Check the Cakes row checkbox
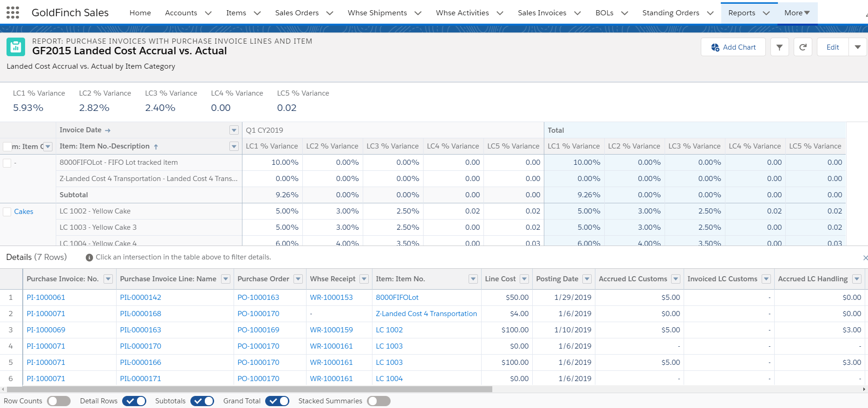The width and height of the screenshot is (868, 408). coord(7,212)
